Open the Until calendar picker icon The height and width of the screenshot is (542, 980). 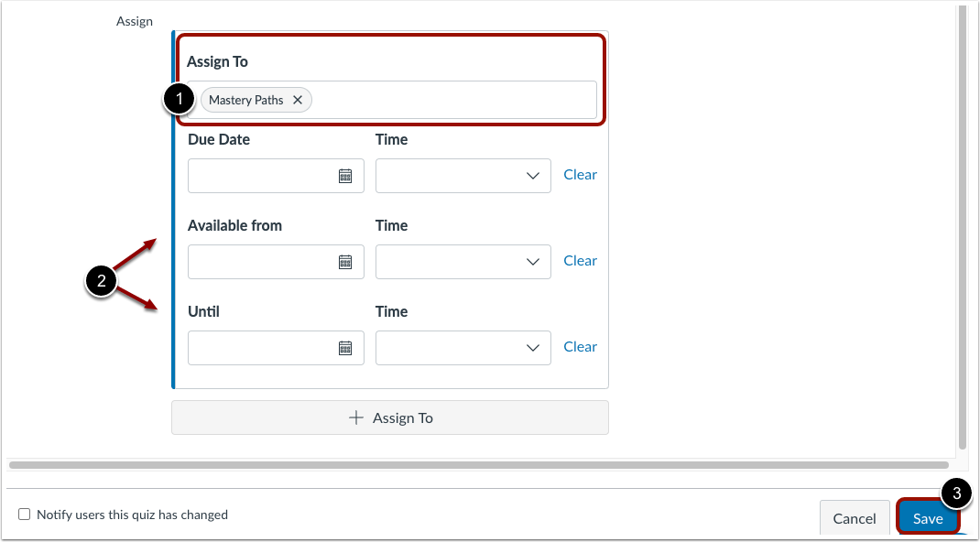[346, 347]
